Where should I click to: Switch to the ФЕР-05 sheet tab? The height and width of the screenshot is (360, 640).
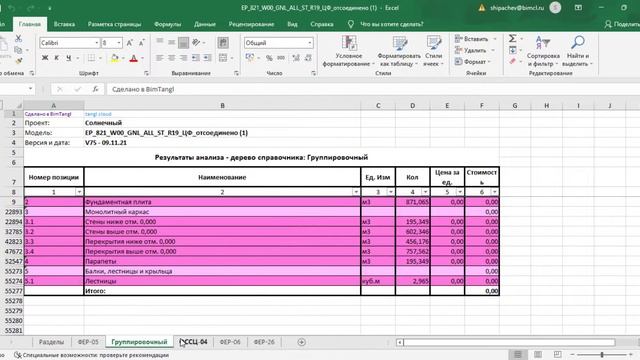(88, 342)
